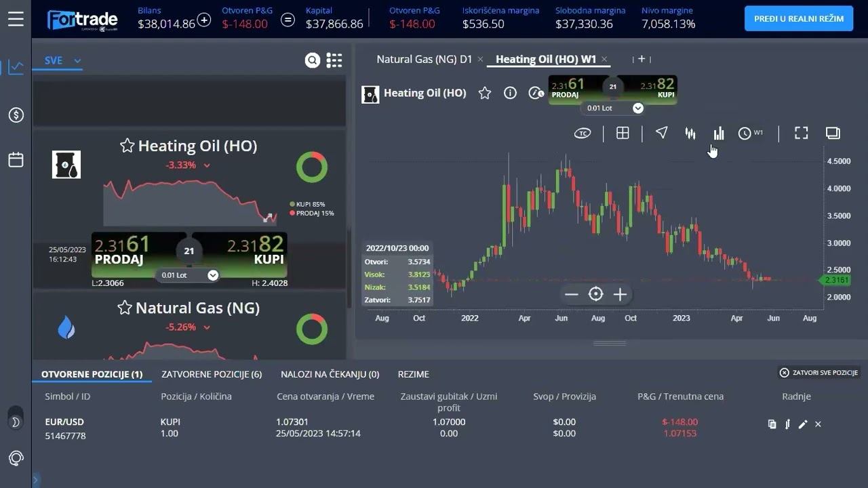
Task: Click the Natural Gas flame icon
Action: (66, 328)
